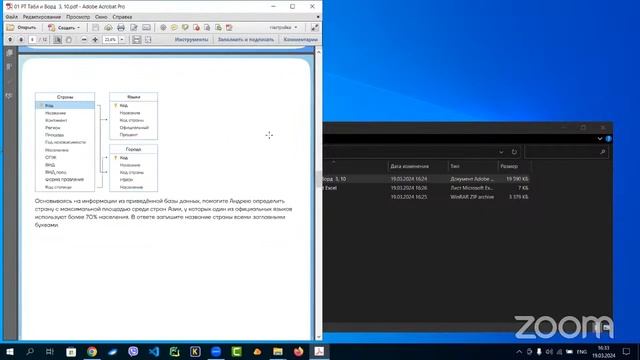Show hidden system tray icons
Screen dimensions: 640x360
click(519, 352)
